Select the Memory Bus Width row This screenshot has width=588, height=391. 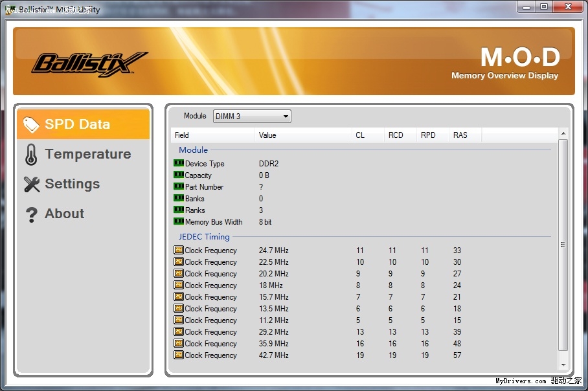(214, 222)
